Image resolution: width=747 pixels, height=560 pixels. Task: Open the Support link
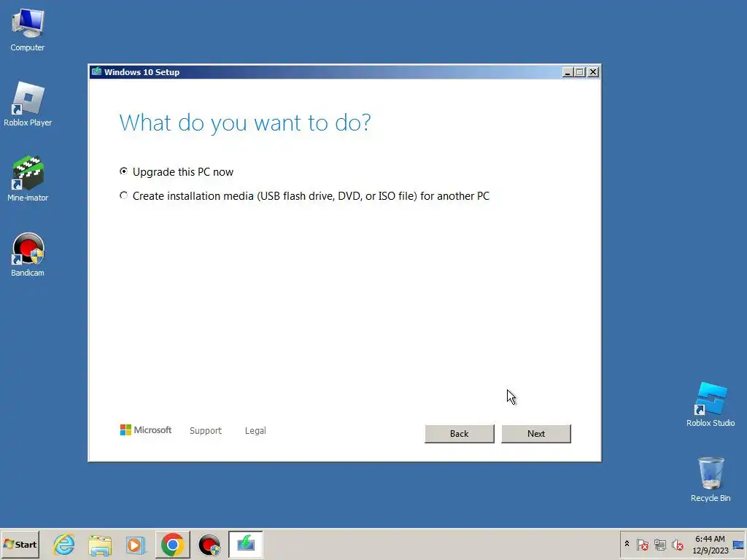point(205,430)
